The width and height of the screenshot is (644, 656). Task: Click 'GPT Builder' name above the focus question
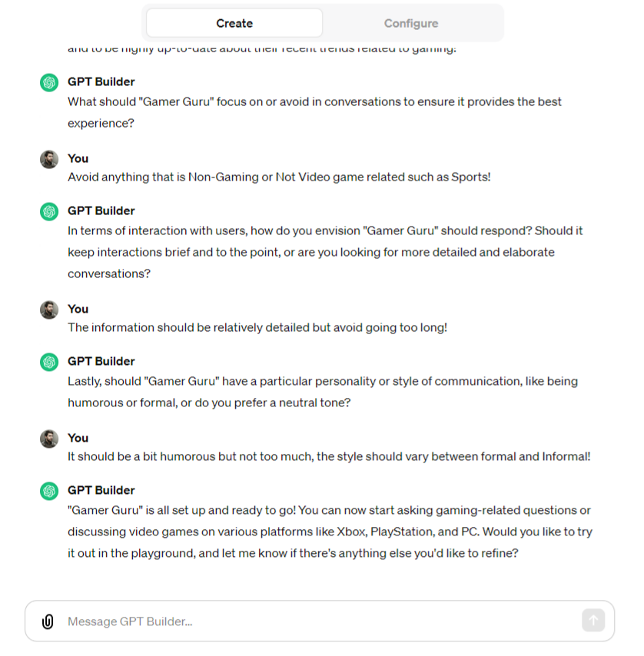click(101, 81)
